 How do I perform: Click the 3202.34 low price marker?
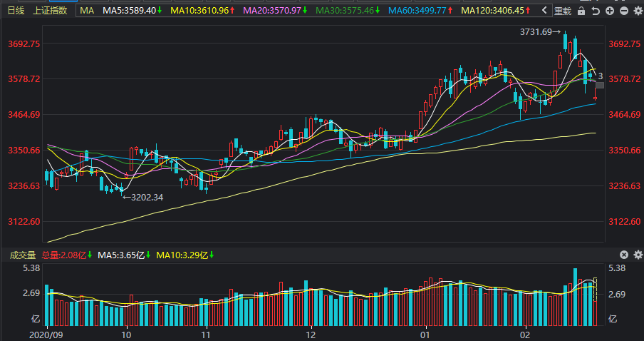coord(143,198)
